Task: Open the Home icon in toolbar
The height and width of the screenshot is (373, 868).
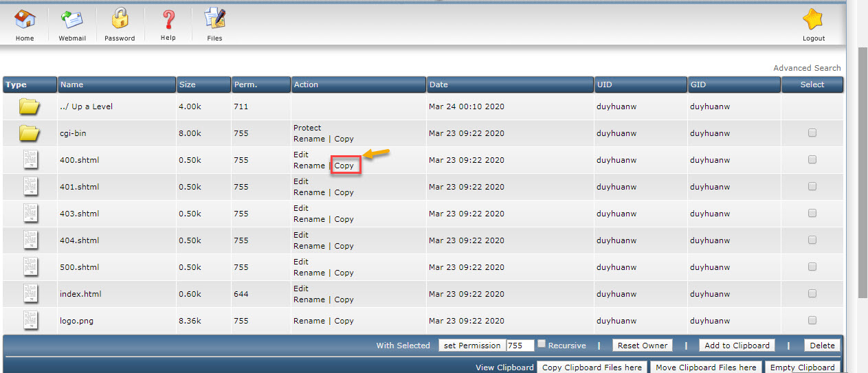Action: pos(25,19)
